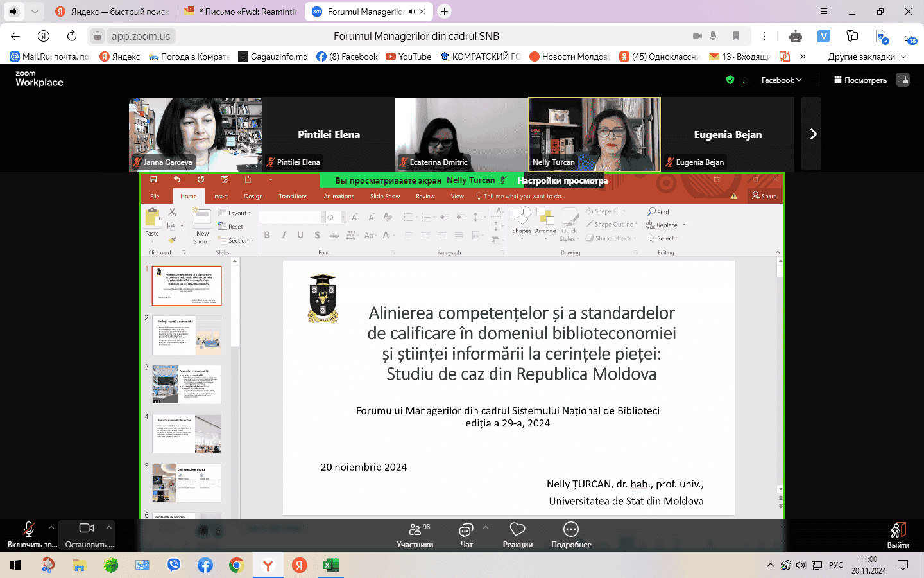Click the View layout button in Zoom
This screenshot has width=924, height=578.
[860, 80]
